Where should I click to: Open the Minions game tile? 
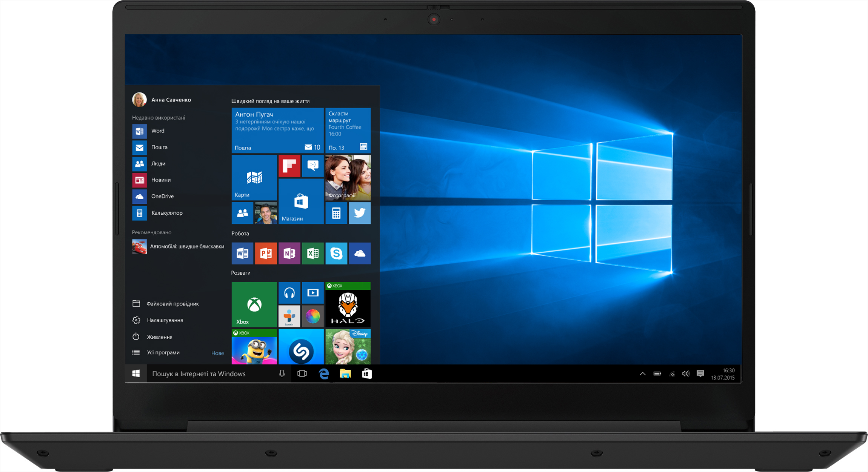254,346
